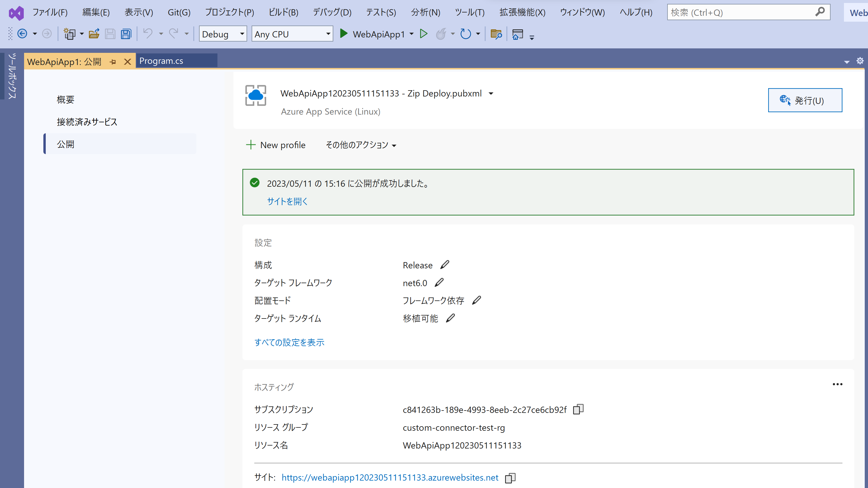Click the Visual Studio logo icon
The width and height of the screenshot is (868, 488).
click(x=16, y=13)
